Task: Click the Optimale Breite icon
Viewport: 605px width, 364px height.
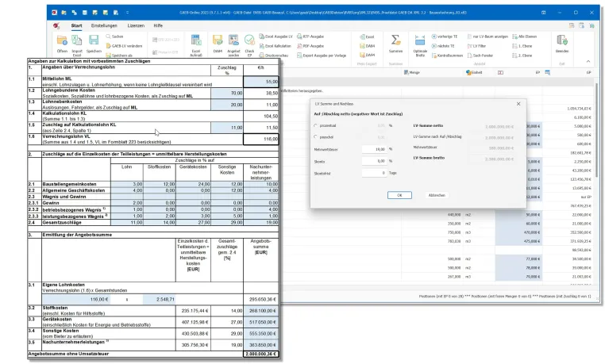Action: pos(420,40)
